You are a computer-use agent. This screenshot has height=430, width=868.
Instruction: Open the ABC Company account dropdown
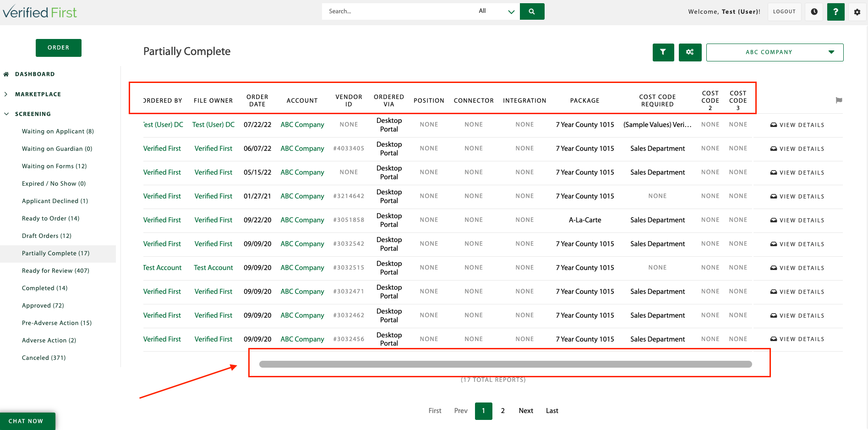point(775,52)
